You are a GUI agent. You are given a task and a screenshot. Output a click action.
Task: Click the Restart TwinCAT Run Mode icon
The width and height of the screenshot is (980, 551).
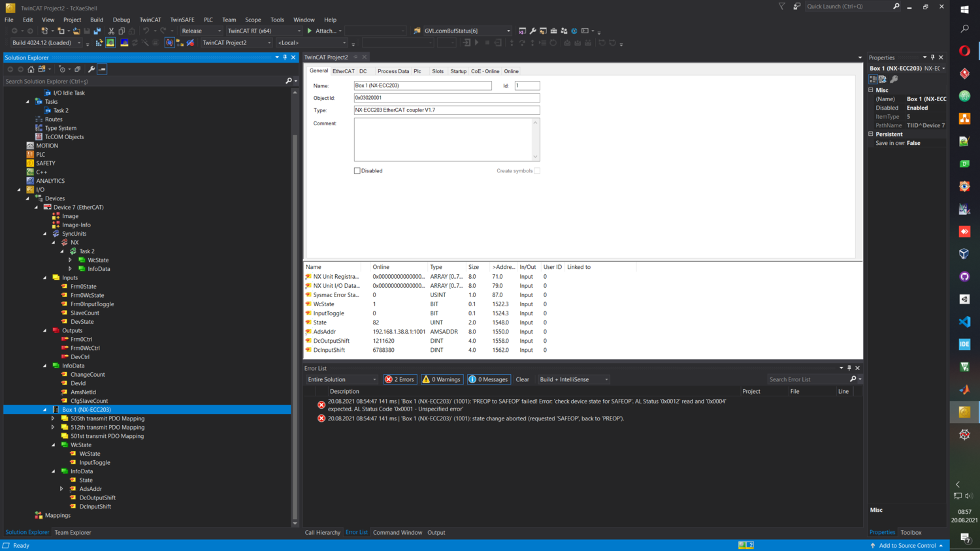point(110,43)
